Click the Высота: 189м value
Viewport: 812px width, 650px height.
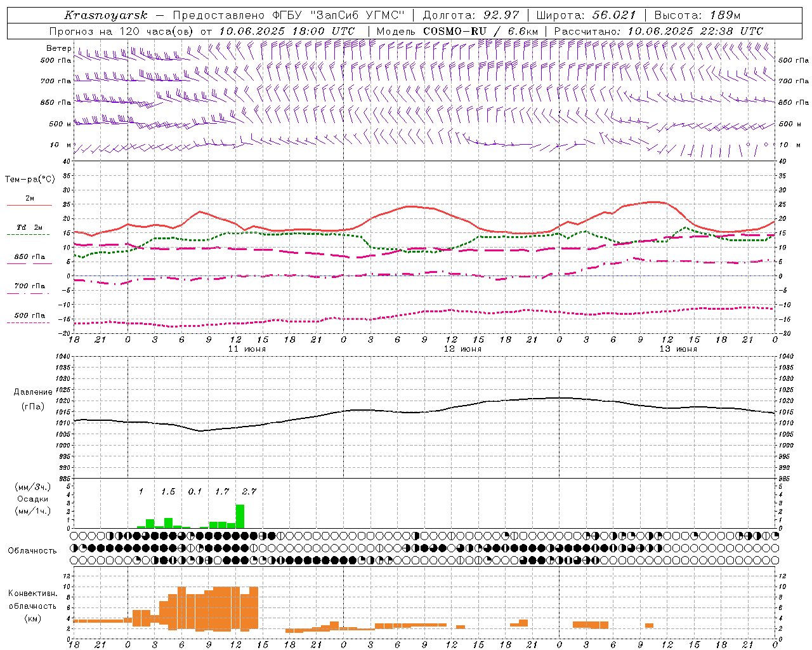[697, 15]
